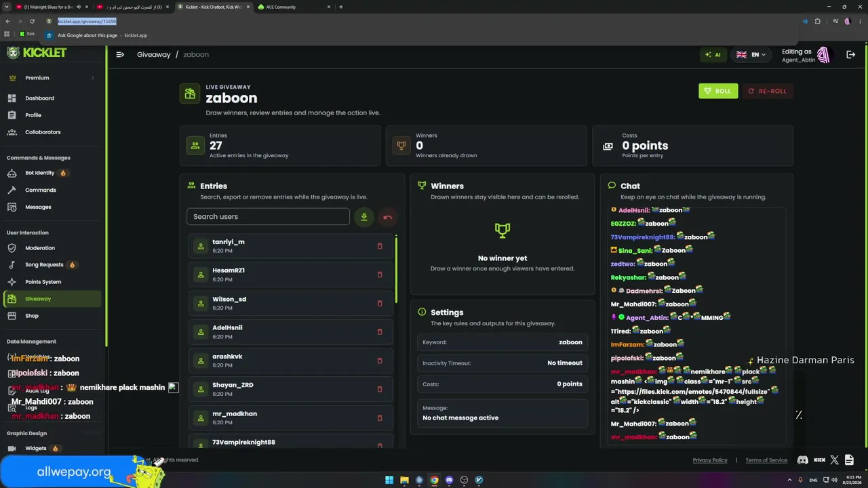Screen dimensions: 868x488
Task: Delete the tanriyi_m entry
Action: coord(380,246)
